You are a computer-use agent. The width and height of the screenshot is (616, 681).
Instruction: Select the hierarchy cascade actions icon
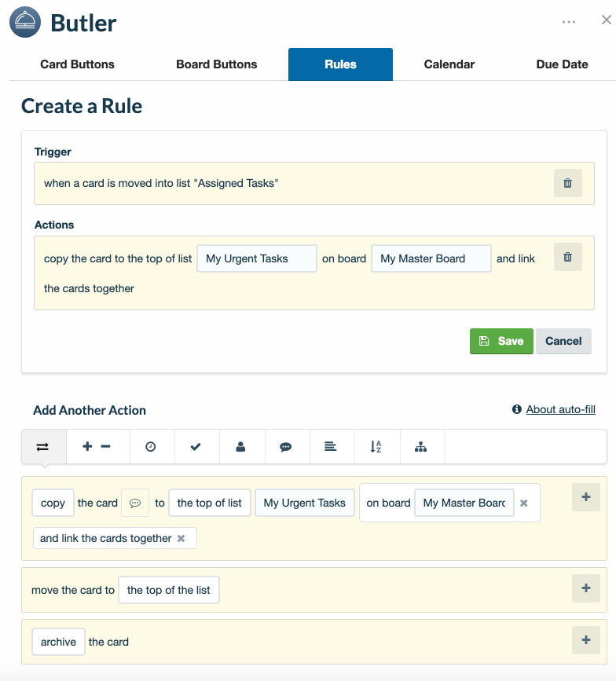(x=420, y=446)
